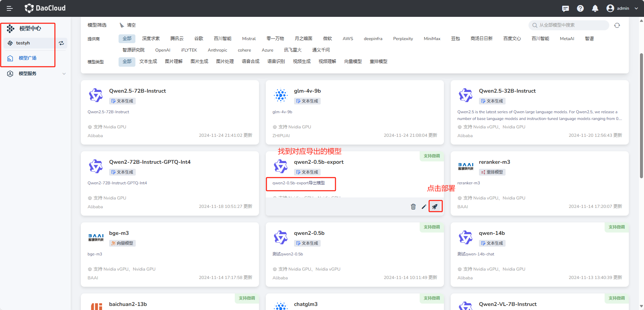Open the Qwen2-VL-7B-Instruct model title

(x=508, y=304)
